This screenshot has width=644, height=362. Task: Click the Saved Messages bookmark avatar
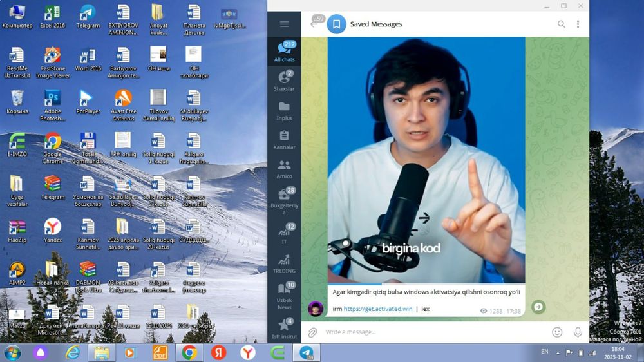(336, 24)
